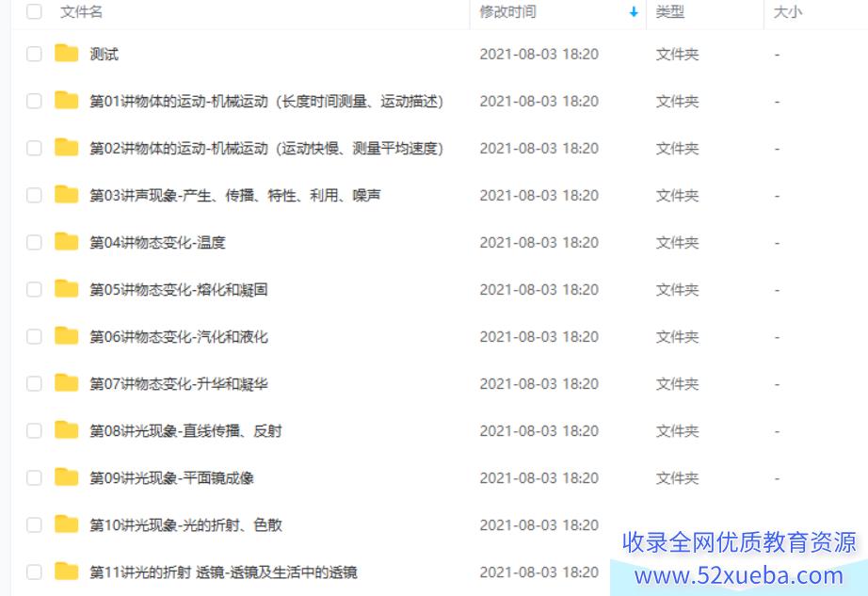This screenshot has width=868, height=596.
Task: Open folder 第02讲物体的运动-机械运动（运动快慢、测量平均速度）
Action: click(266, 149)
